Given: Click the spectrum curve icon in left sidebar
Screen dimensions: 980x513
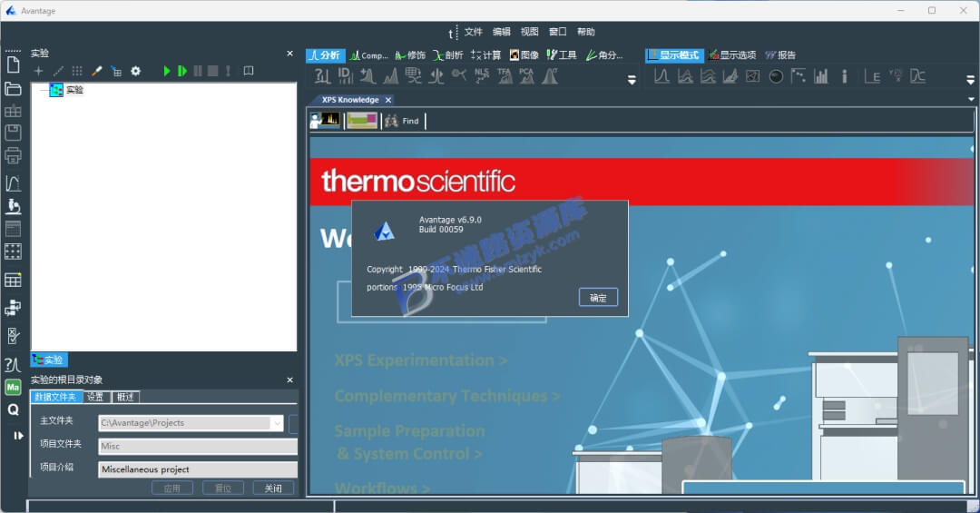Looking at the screenshot, I should coord(13,183).
